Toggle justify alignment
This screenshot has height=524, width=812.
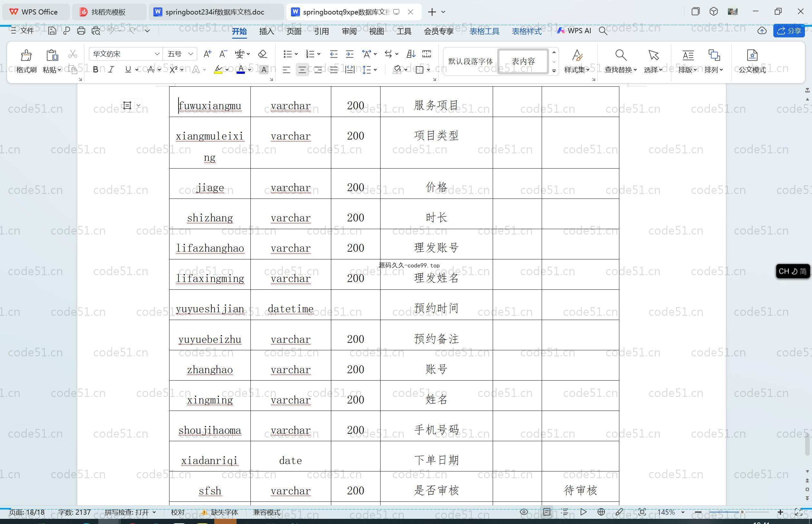334,70
